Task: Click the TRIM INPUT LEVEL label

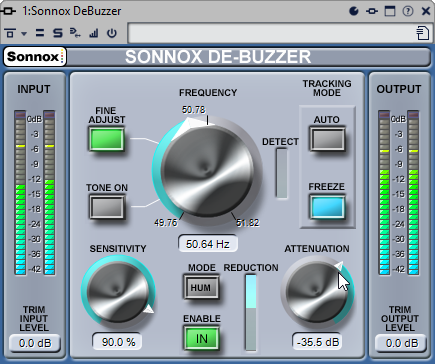Action: [x=34, y=319]
